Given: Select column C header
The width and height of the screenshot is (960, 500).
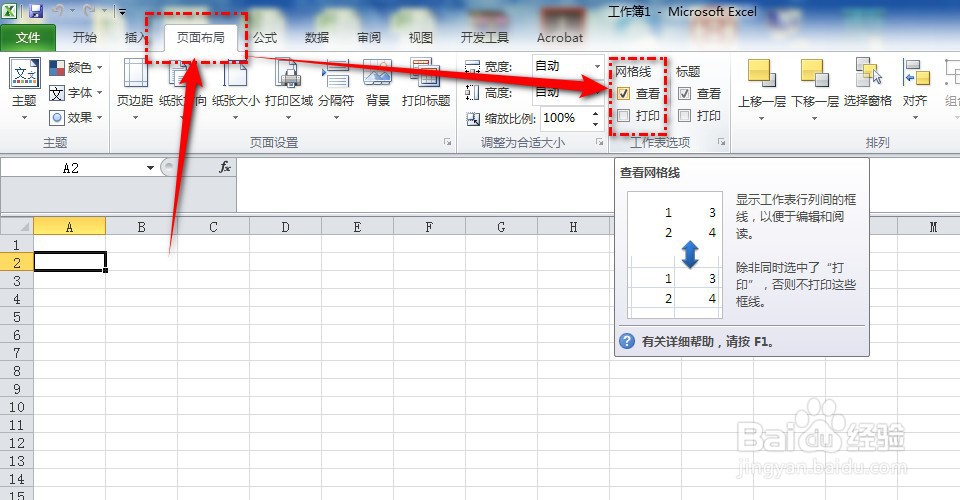Looking at the screenshot, I should [x=213, y=227].
